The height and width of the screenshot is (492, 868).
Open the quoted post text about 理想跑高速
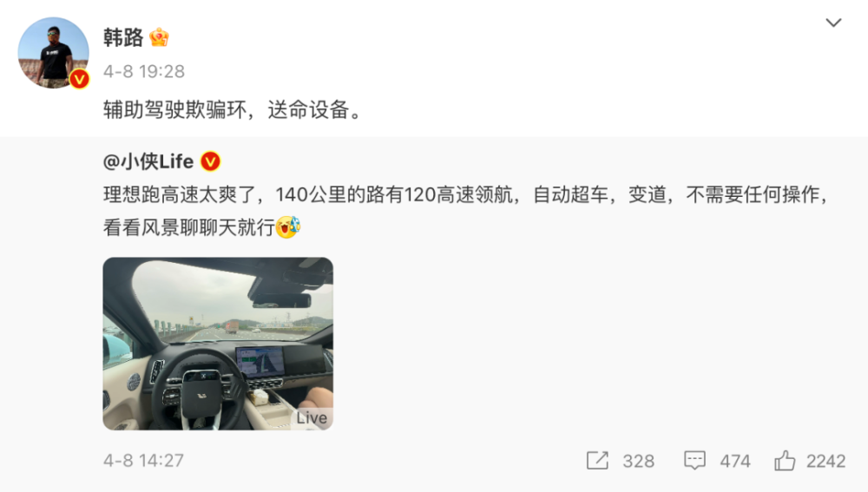[467, 211]
